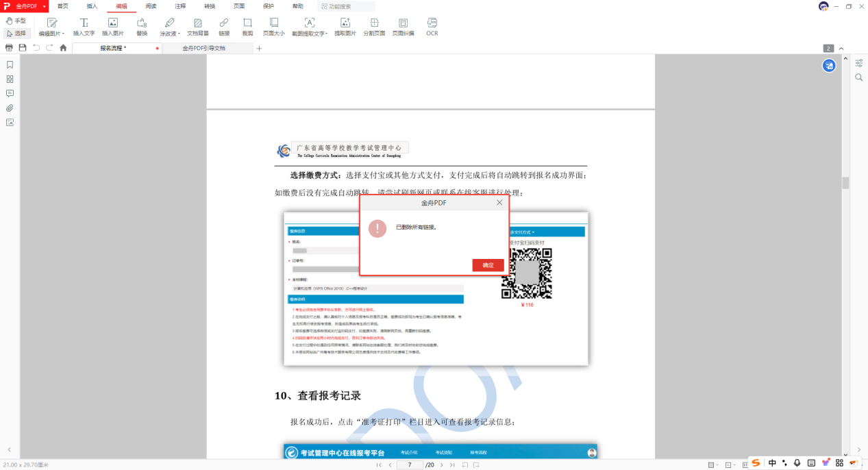Open the right-side settings sliders icon
The height and width of the screenshot is (470, 868).
click(858, 63)
